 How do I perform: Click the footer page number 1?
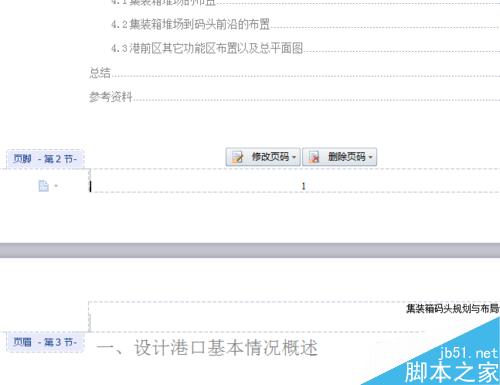(303, 186)
